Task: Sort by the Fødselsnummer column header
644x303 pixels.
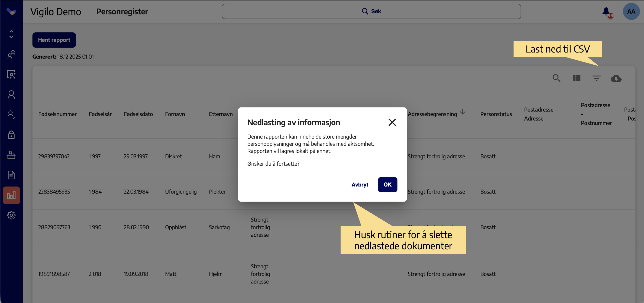Action: (57, 114)
